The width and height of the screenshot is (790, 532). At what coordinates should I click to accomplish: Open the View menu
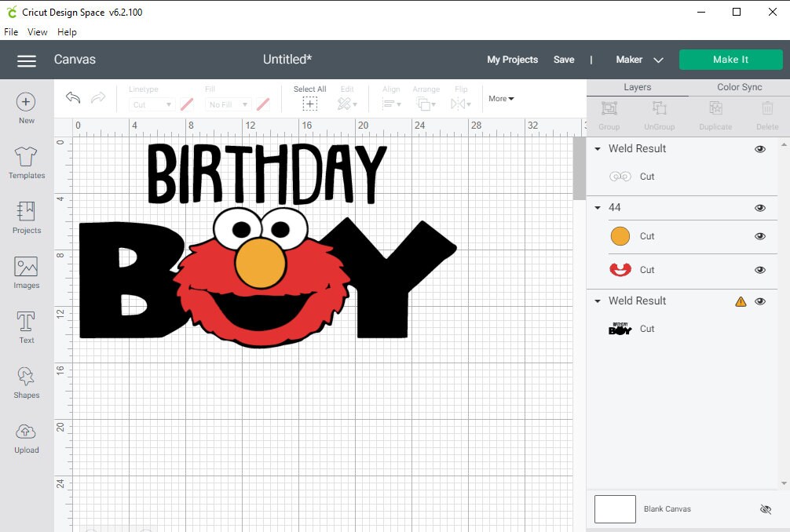tap(37, 32)
